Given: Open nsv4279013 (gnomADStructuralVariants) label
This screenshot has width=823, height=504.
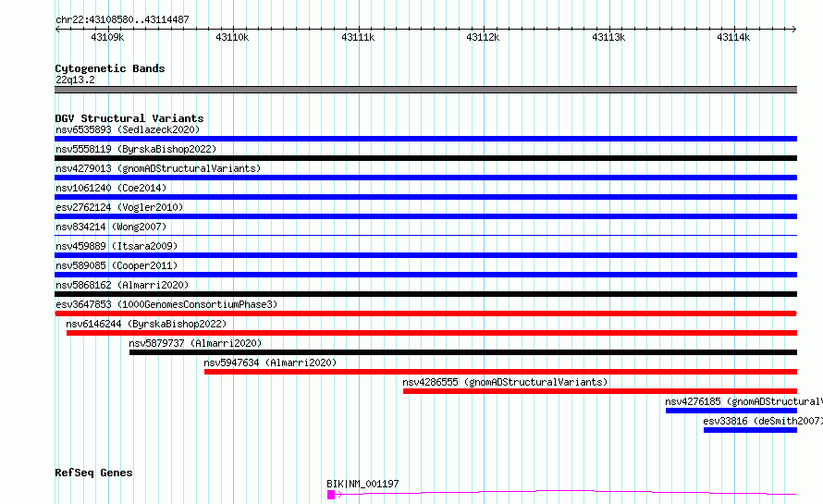Looking at the screenshot, I should tap(158, 168).
